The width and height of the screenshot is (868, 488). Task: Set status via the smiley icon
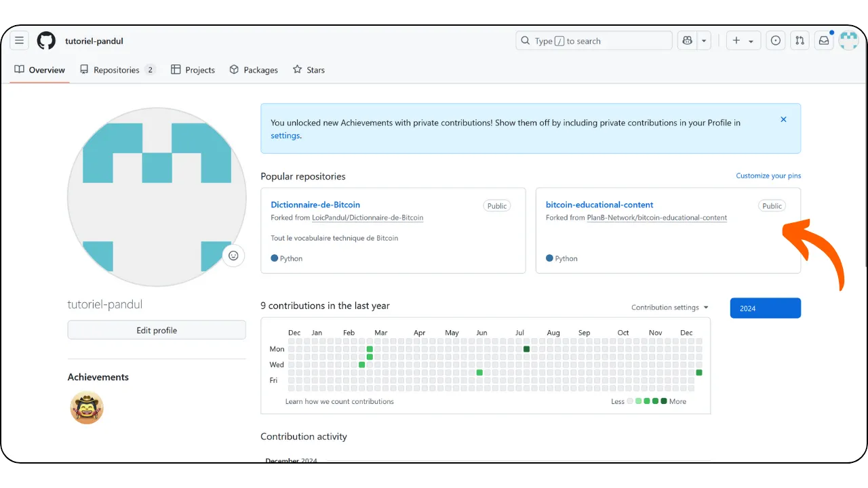click(x=233, y=256)
